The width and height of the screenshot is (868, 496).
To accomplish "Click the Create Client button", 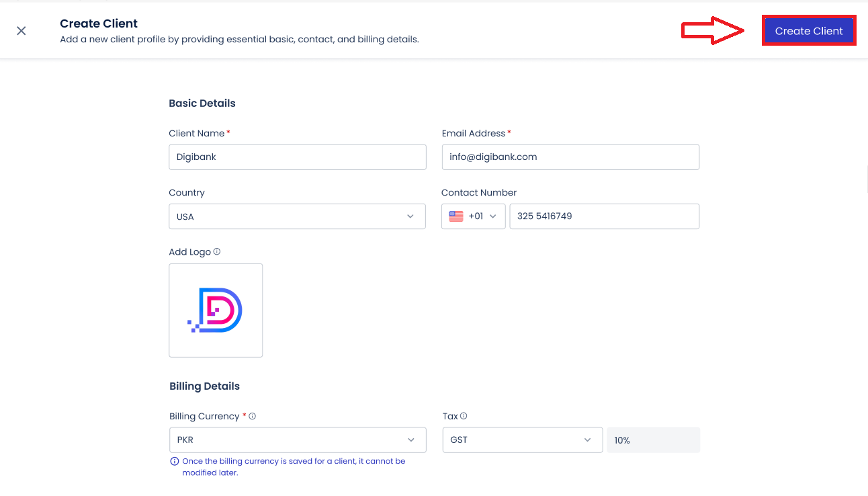I will 809,30.
